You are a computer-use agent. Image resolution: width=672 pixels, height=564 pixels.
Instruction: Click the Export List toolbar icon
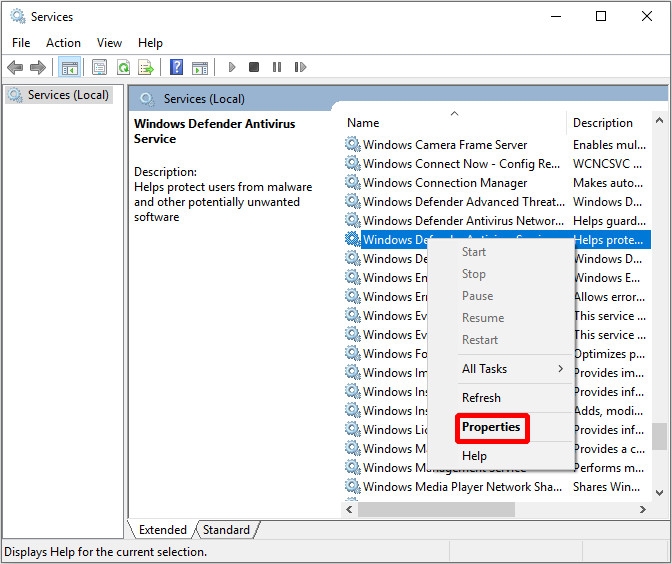tap(146, 67)
